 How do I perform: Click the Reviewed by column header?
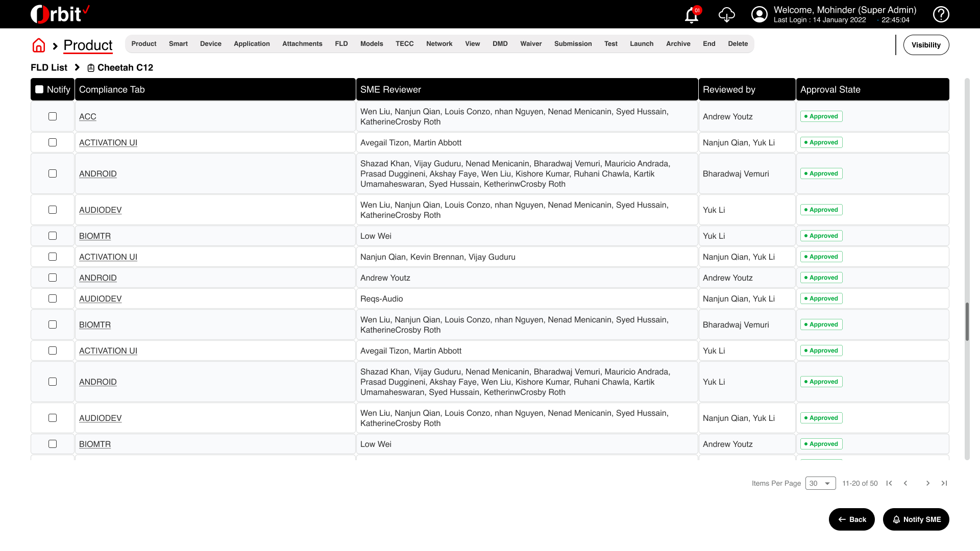747,89
